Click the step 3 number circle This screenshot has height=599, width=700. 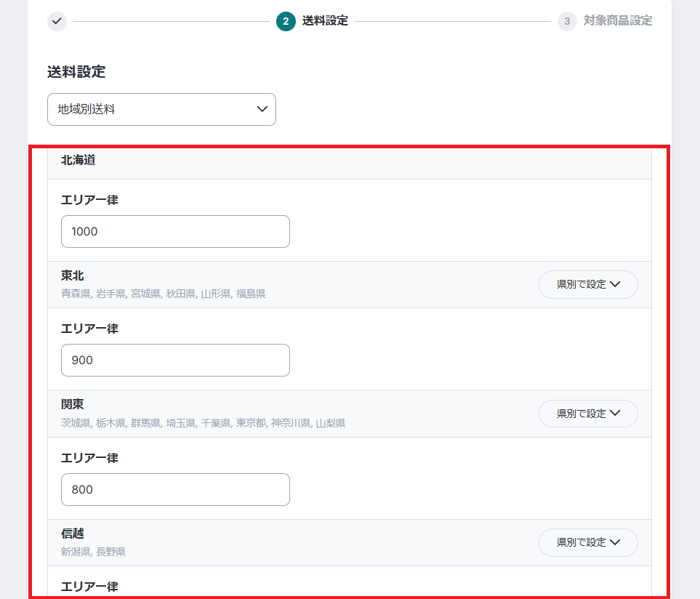567,21
